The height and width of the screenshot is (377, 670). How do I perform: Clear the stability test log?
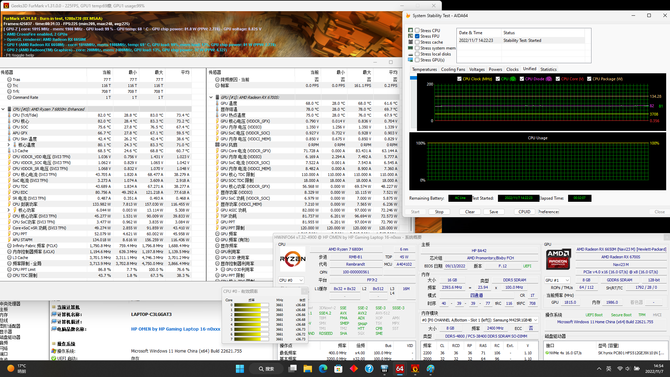click(470, 212)
